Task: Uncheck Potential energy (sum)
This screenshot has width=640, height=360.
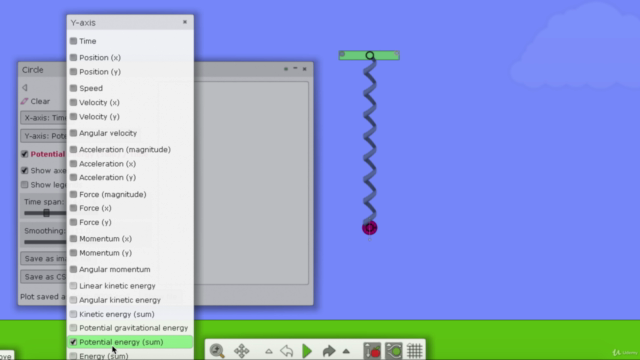Action: tap(73, 342)
